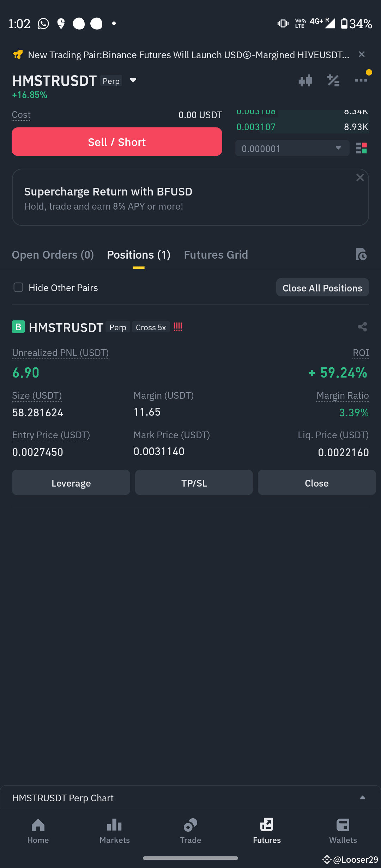This screenshot has width=381, height=868.
Task: Switch to the Open Orders tab
Action: pyautogui.click(x=53, y=255)
